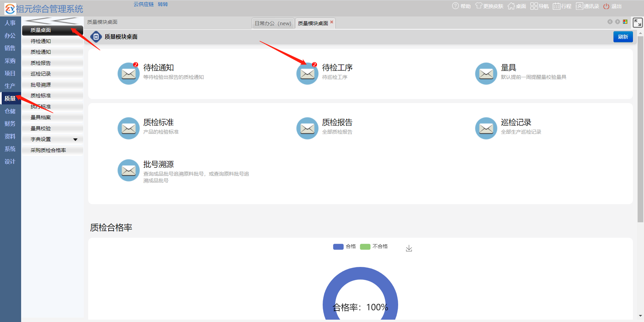Viewport: 644px width, 322px height.
Task: Click the vertical scrollbar thumb
Action: [640, 129]
